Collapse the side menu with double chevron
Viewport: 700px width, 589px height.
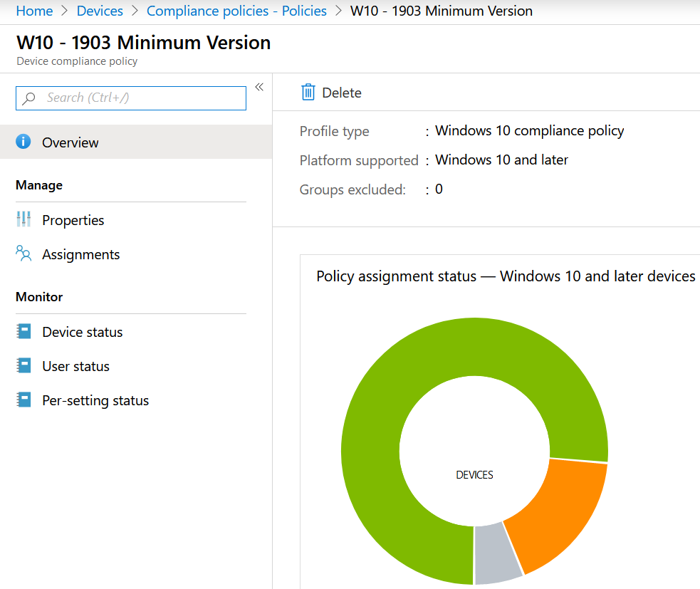259,87
